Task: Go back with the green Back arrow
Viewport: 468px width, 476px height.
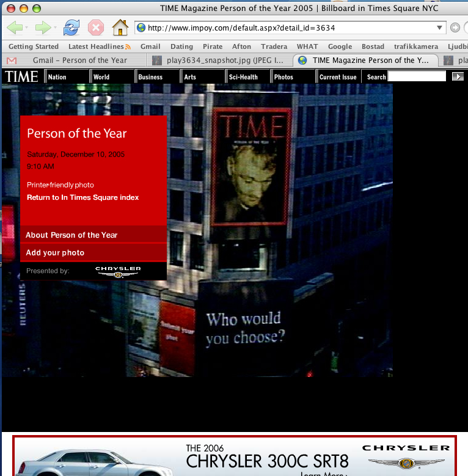Action: [x=14, y=27]
